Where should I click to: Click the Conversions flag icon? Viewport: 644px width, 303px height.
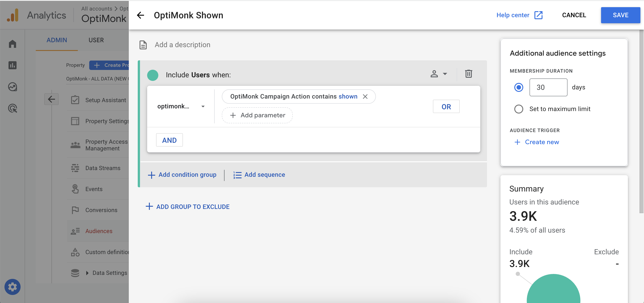[75, 210]
